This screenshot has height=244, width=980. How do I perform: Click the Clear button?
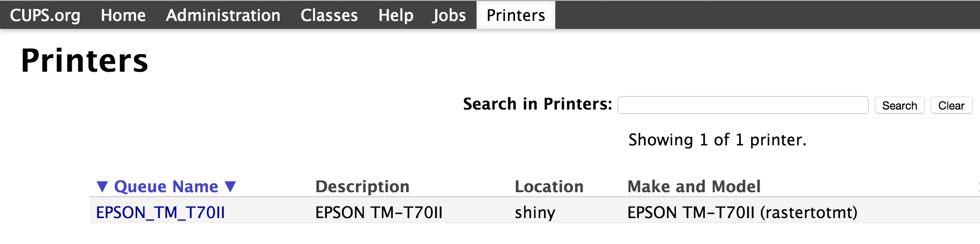coord(952,106)
